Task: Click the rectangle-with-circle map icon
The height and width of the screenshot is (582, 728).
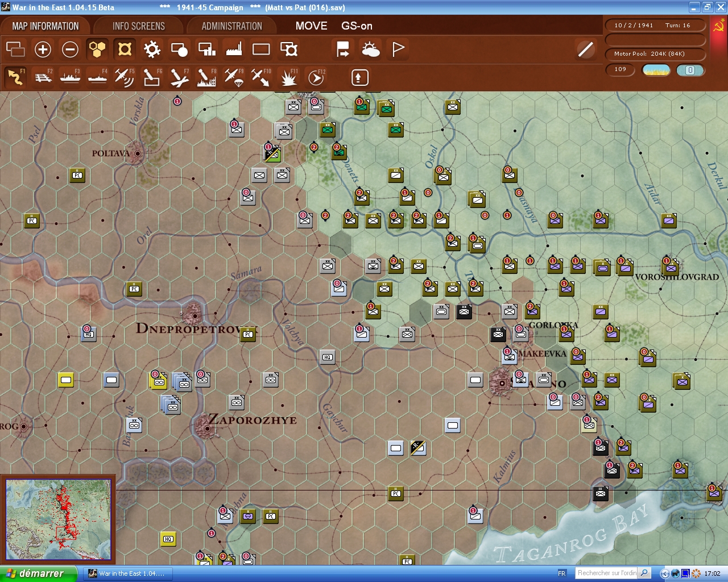Action: [x=179, y=49]
